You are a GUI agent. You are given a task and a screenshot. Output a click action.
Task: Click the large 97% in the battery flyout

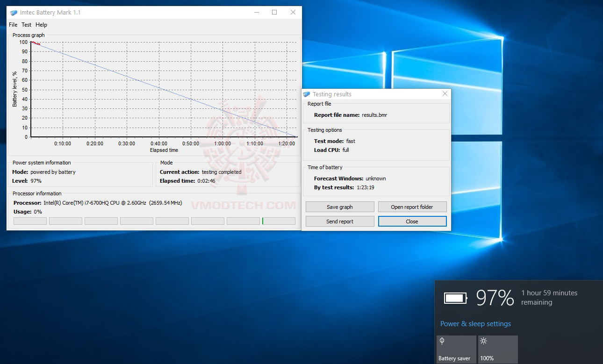(495, 298)
